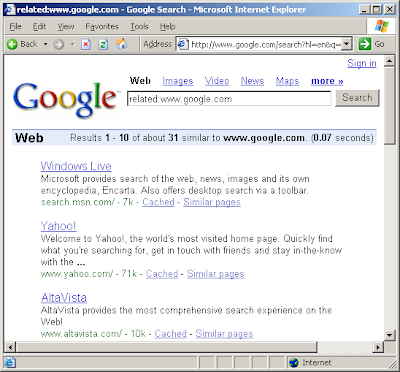Click the Back arrow icon
This screenshot has width=400, height=372.
click(x=12, y=44)
